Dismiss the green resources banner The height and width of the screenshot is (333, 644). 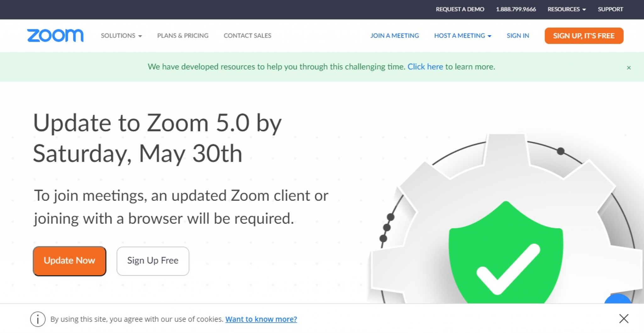click(x=628, y=67)
